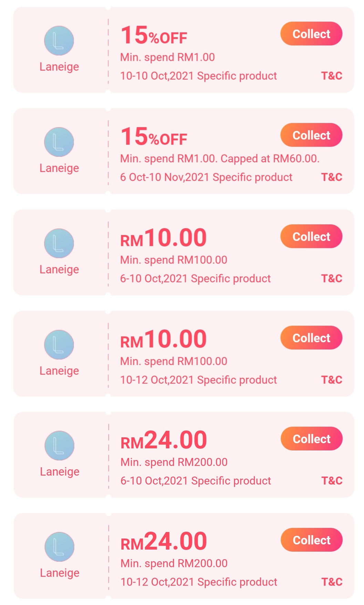Click Laneige logo on RM24.00 6-10 Oct voucher

tap(59, 446)
